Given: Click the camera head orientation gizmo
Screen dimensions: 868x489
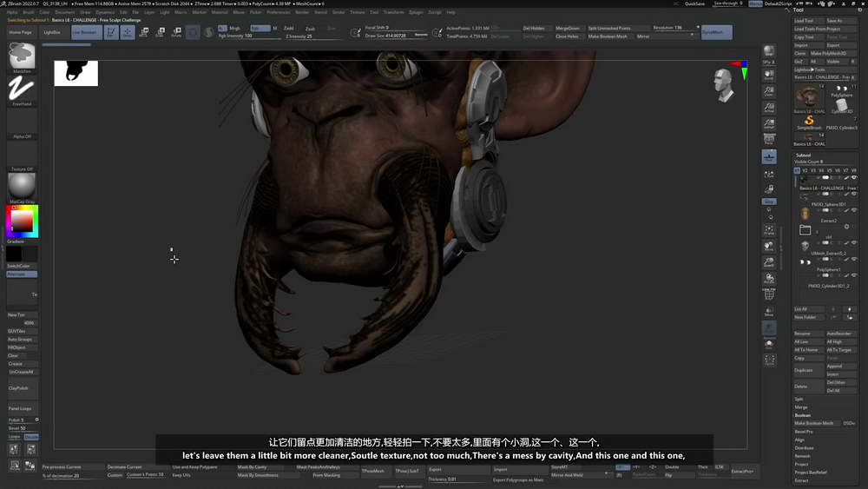Looking at the screenshot, I should click(723, 85).
